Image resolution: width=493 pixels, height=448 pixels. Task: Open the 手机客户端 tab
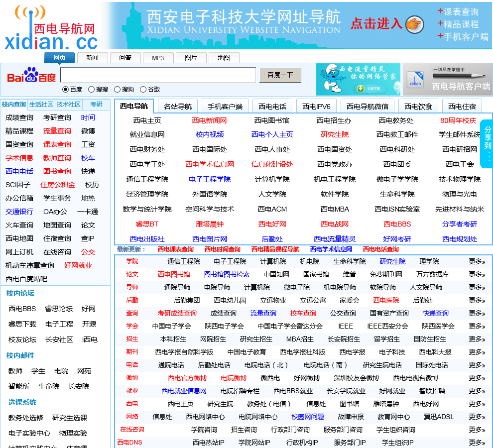225,106
